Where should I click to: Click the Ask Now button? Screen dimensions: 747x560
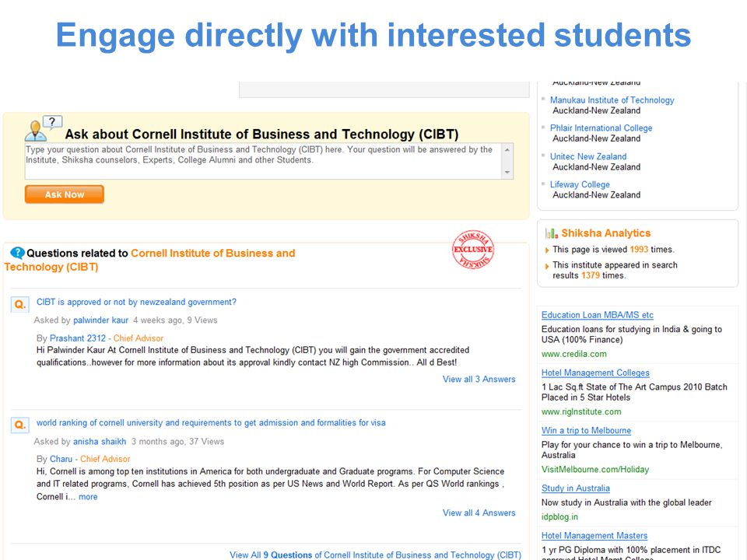pyautogui.click(x=65, y=194)
